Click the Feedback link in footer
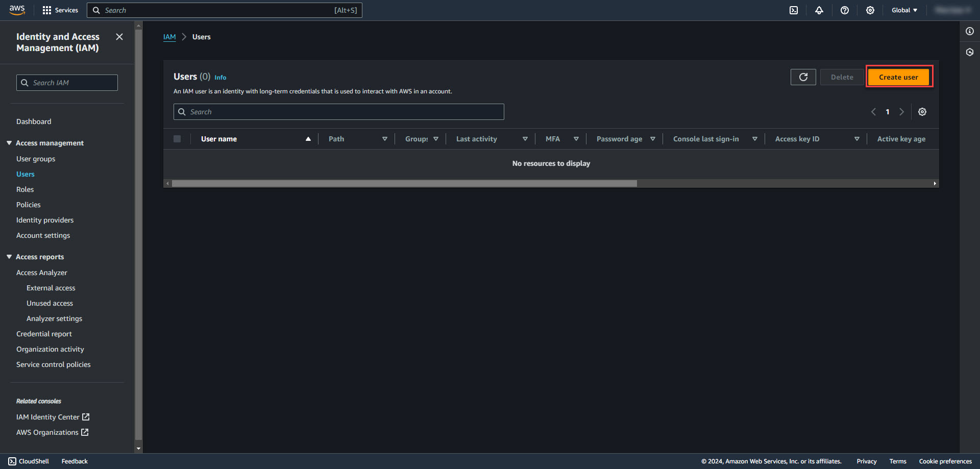Viewport: 980px width, 469px height. [75, 461]
